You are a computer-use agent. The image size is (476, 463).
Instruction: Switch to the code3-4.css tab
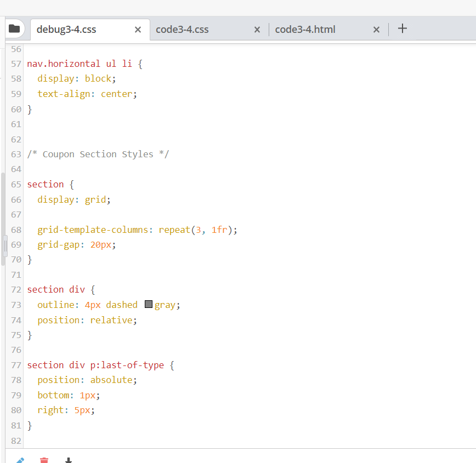[182, 30]
